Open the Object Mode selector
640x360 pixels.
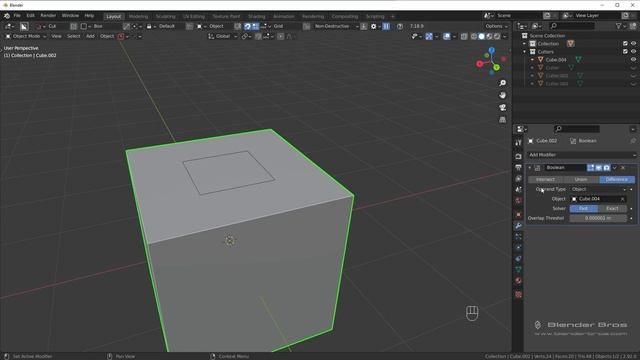coord(26,36)
